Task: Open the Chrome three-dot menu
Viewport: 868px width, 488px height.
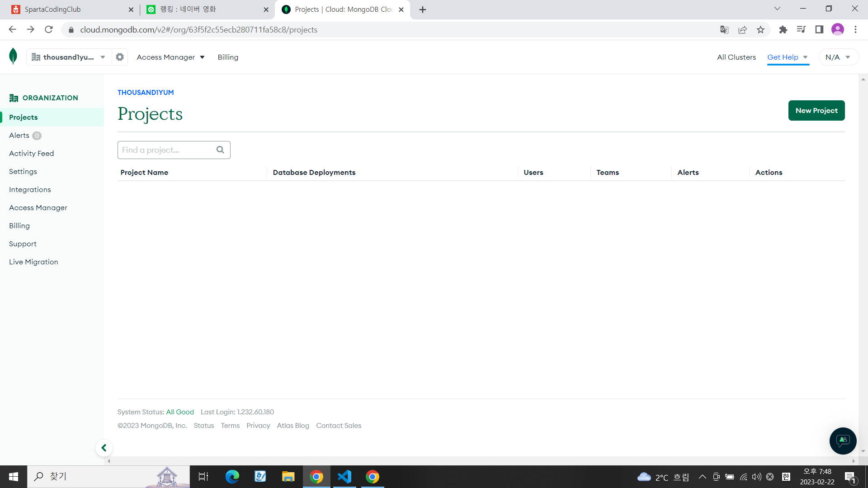Action: pos(855,30)
